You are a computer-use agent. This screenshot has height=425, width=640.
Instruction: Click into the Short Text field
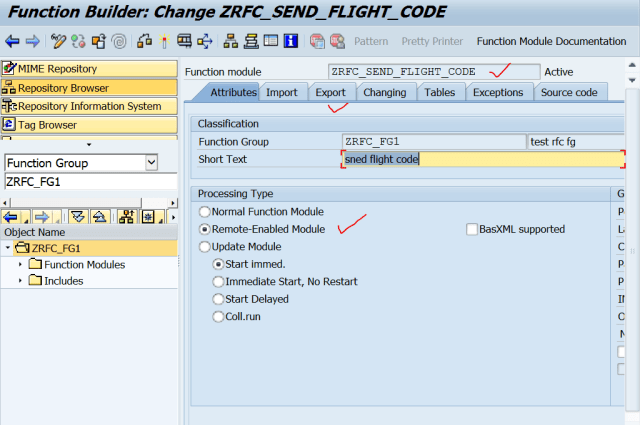click(x=483, y=159)
